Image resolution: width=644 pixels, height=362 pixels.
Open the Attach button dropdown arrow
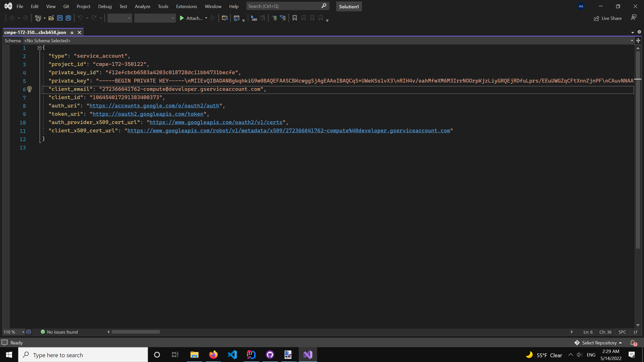pyautogui.click(x=206, y=18)
